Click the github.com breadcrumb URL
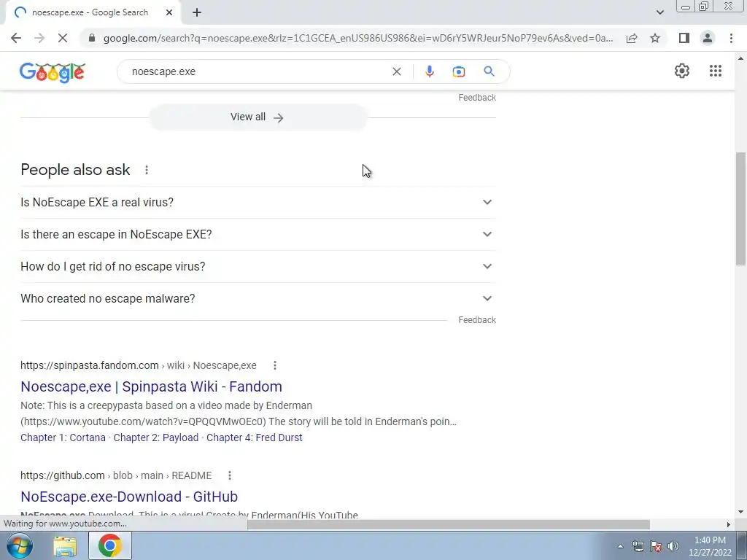747x560 pixels. [116, 475]
